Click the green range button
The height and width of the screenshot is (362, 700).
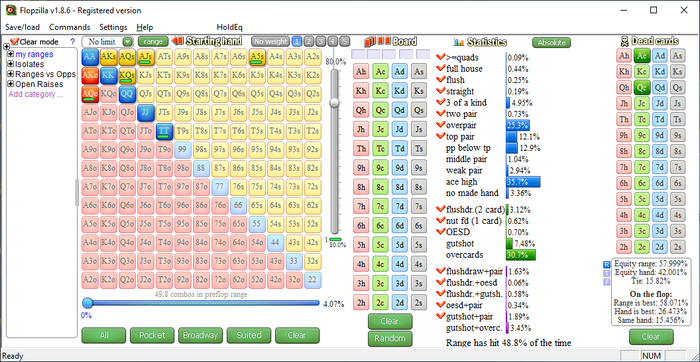pos(153,42)
